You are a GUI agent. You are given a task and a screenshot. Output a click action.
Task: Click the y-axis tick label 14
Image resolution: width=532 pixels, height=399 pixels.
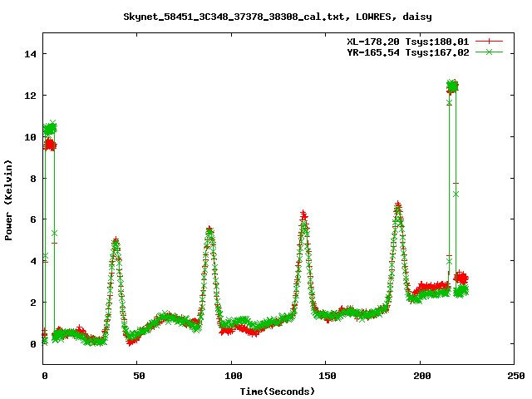point(30,54)
